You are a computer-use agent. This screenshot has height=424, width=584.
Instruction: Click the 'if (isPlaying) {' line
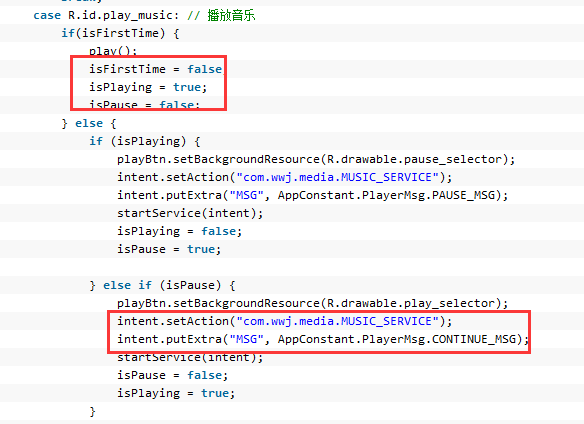[x=145, y=141]
